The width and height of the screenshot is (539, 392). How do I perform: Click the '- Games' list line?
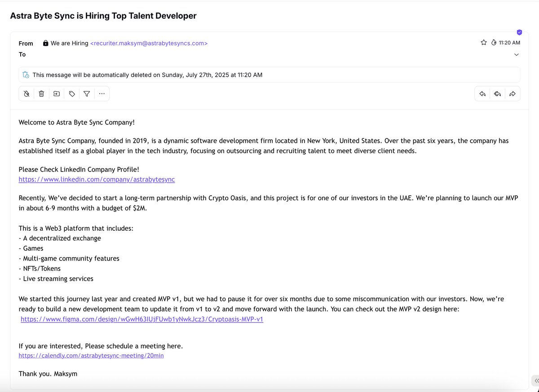[x=31, y=248]
